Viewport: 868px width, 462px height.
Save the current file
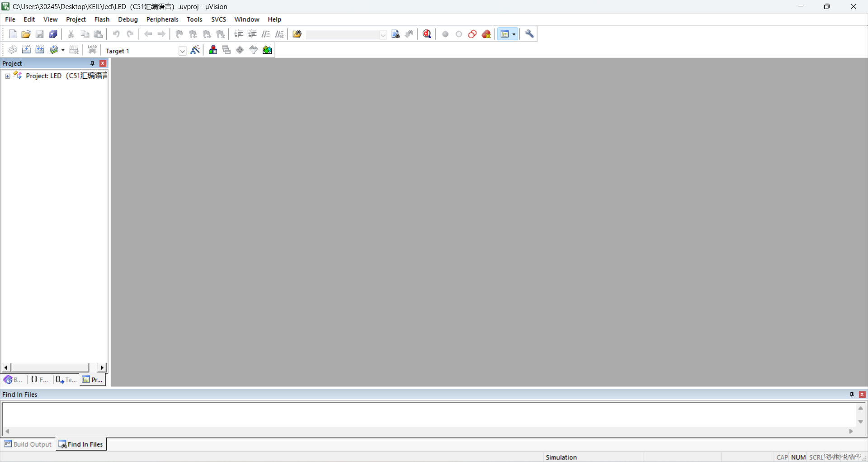pos(40,34)
